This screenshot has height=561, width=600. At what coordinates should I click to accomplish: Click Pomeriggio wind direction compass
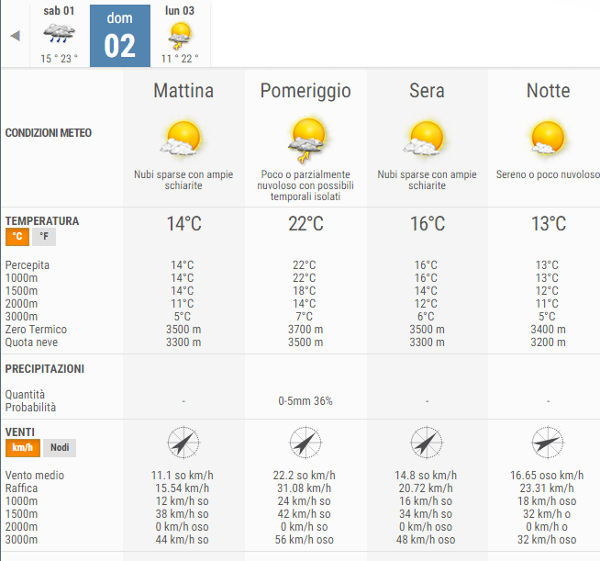pos(305,442)
